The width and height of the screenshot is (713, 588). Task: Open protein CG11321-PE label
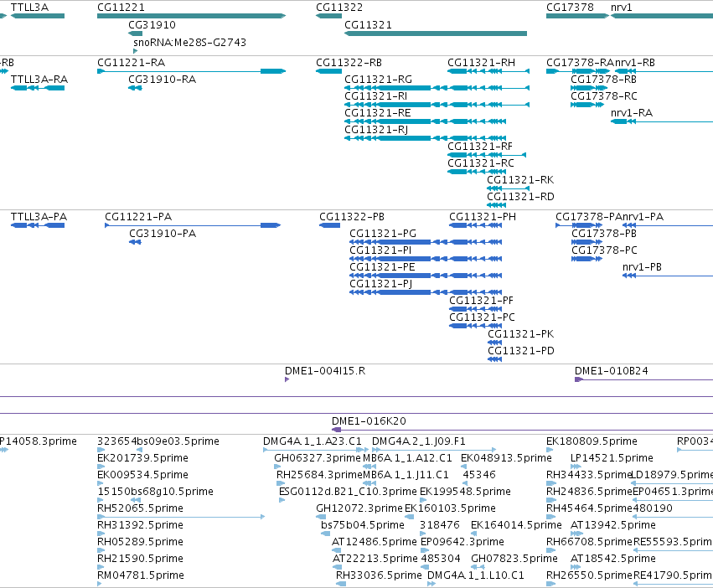382,267
